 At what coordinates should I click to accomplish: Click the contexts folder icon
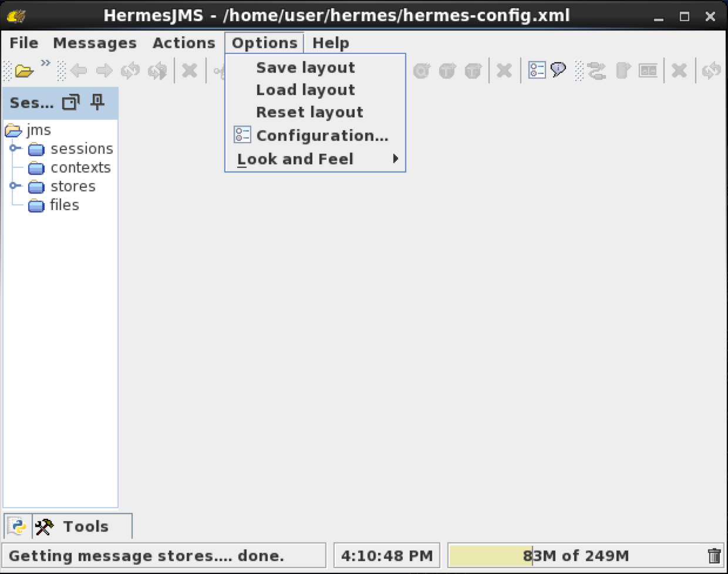(x=36, y=168)
